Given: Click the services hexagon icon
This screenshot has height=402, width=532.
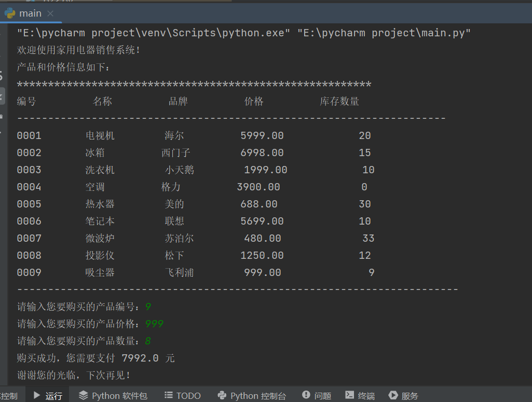Looking at the screenshot, I should coord(393,395).
